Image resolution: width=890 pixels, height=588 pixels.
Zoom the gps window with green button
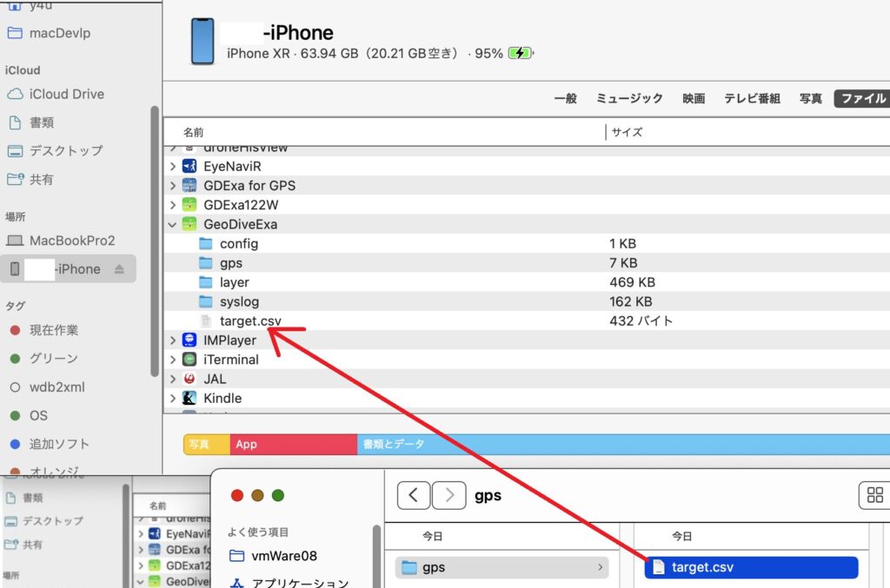(x=277, y=496)
